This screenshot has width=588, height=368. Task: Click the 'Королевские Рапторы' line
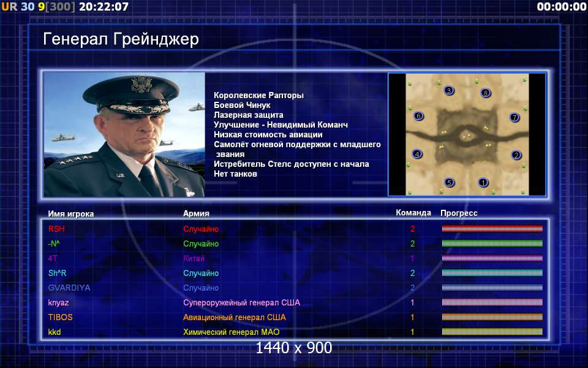[258, 96]
